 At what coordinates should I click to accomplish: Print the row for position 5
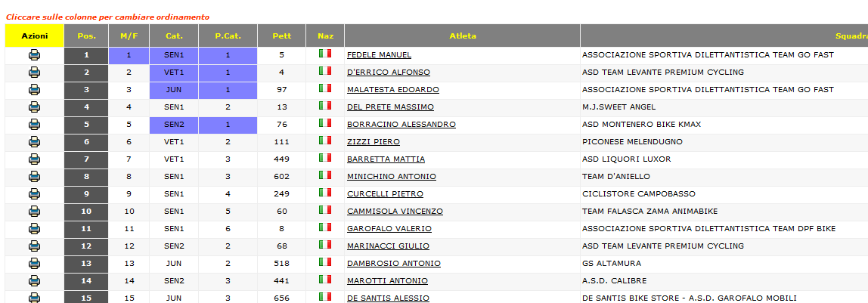coord(34,125)
